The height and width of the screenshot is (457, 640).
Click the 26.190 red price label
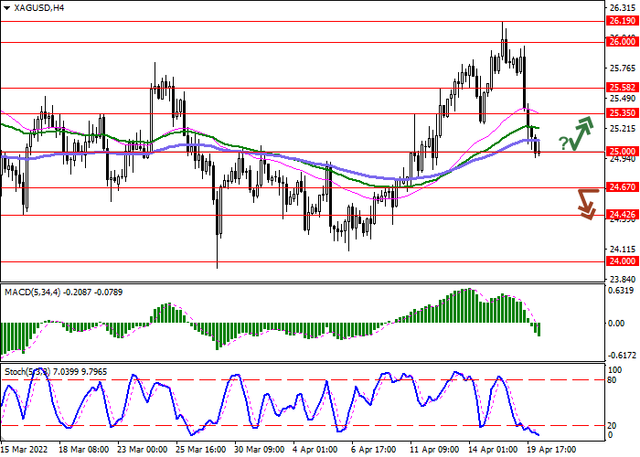621,21
